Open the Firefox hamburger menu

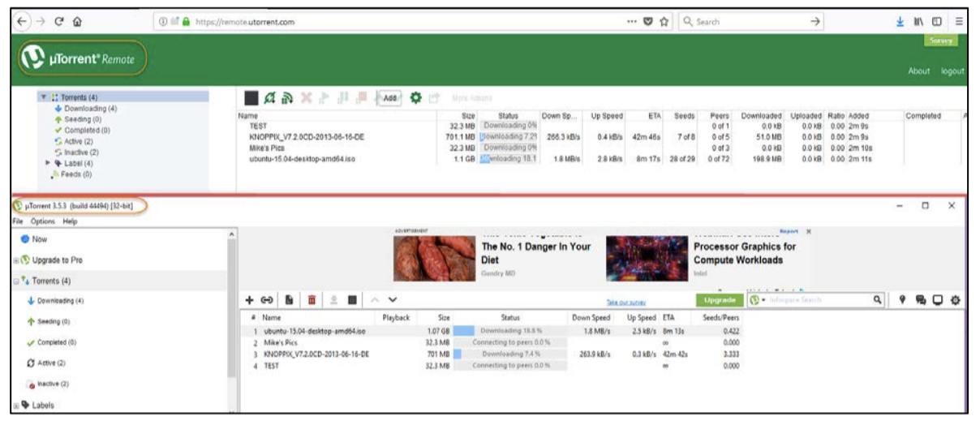[x=959, y=22]
